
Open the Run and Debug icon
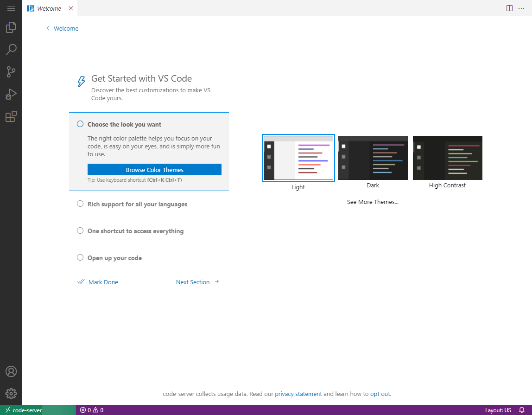pos(11,94)
